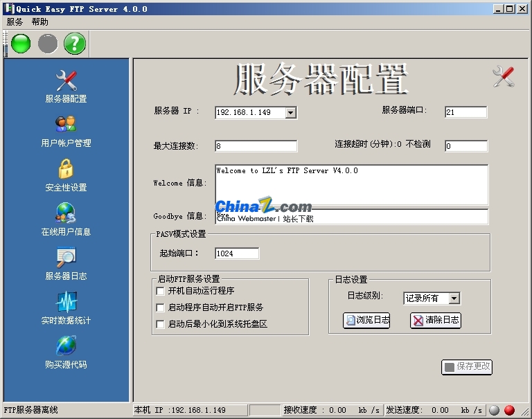Click the toolbar drag handle grip

coord(5,44)
